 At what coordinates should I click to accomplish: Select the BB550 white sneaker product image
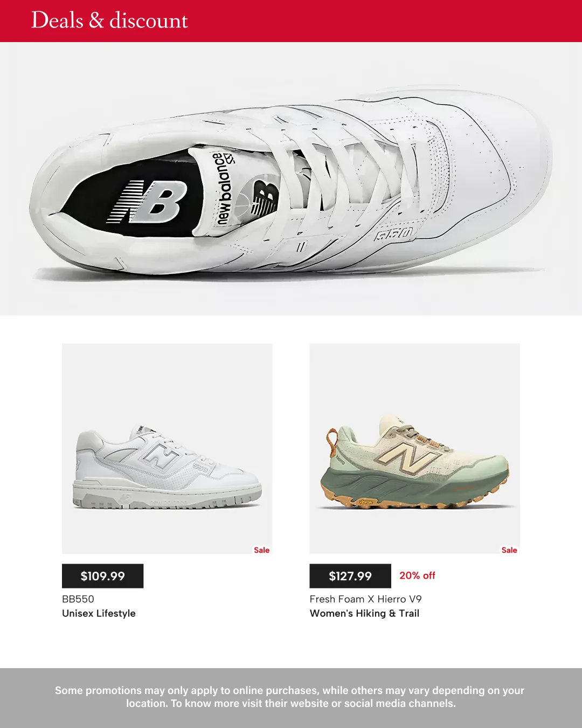click(x=167, y=449)
